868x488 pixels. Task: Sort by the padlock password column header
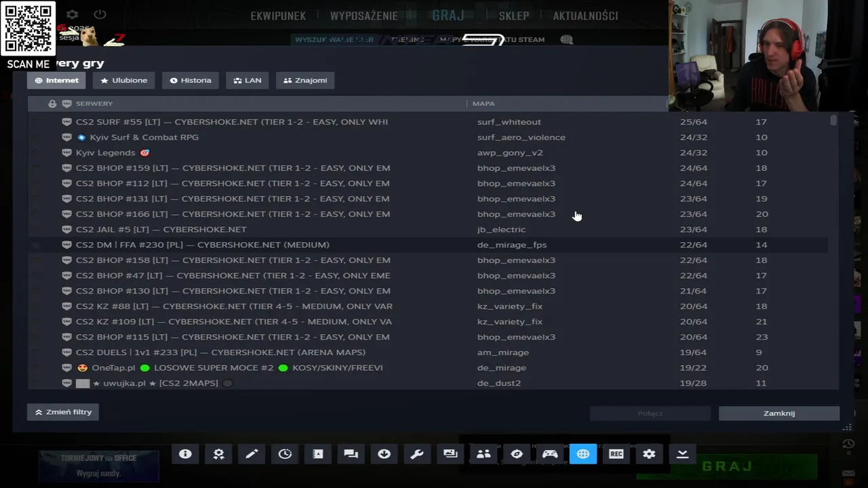[52, 104]
